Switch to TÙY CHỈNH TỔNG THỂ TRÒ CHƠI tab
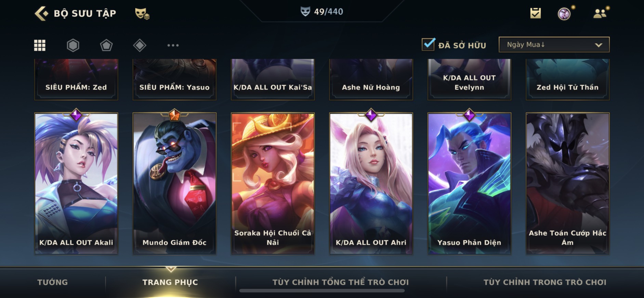The image size is (644, 298). tap(341, 282)
